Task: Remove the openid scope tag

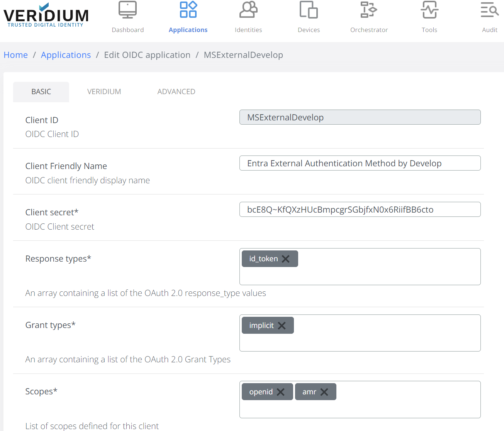Action: pos(281,392)
